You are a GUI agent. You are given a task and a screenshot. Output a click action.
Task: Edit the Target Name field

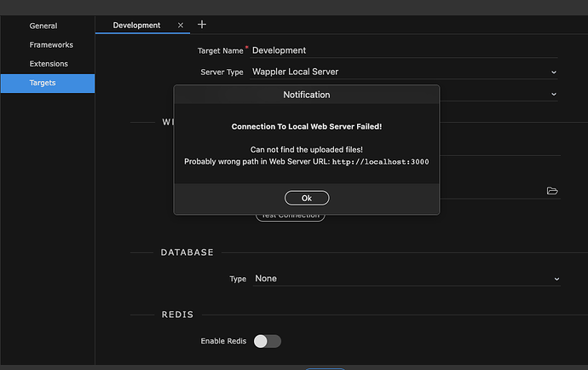point(404,50)
